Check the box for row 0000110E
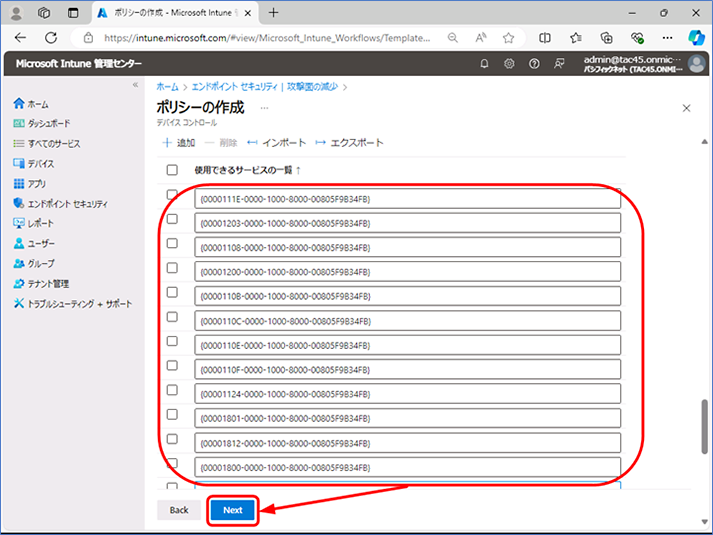Image resolution: width=713 pixels, height=535 pixels. pyautogui.click(x=172, y=341)
